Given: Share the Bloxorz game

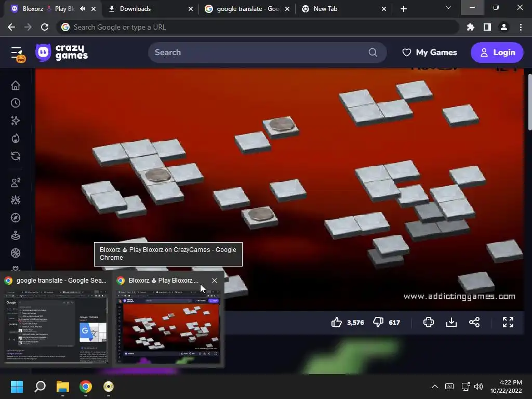Looking at the screenshot, I should pyautogui.click(x=474, y=322).
